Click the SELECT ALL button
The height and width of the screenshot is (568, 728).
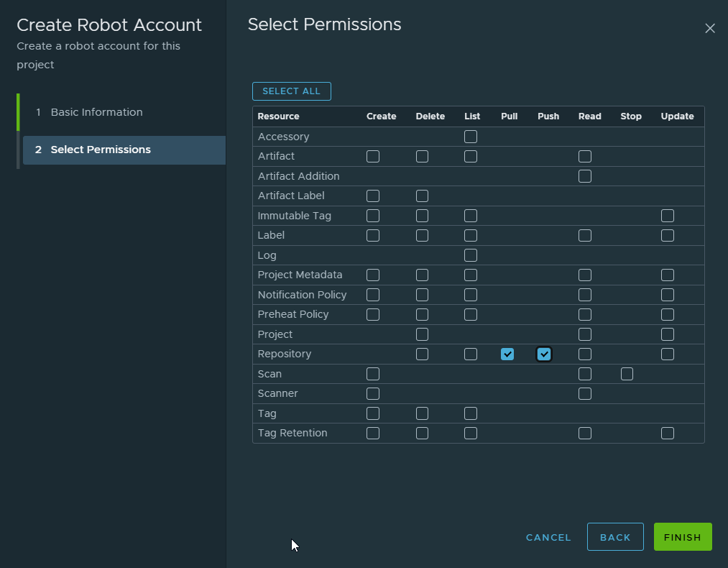coord(291,91)
